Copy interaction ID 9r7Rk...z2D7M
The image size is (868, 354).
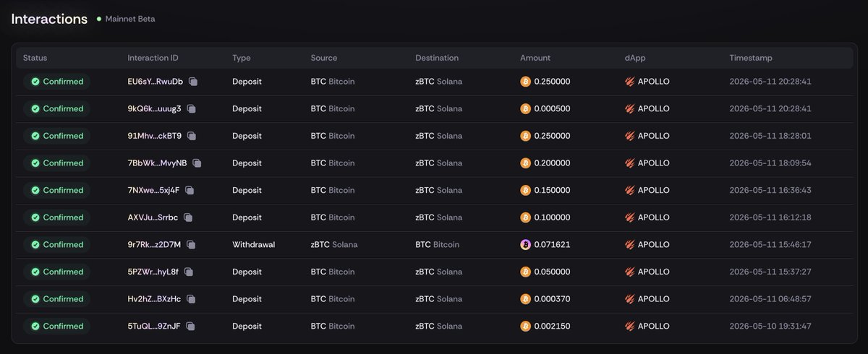coord(191,245)
